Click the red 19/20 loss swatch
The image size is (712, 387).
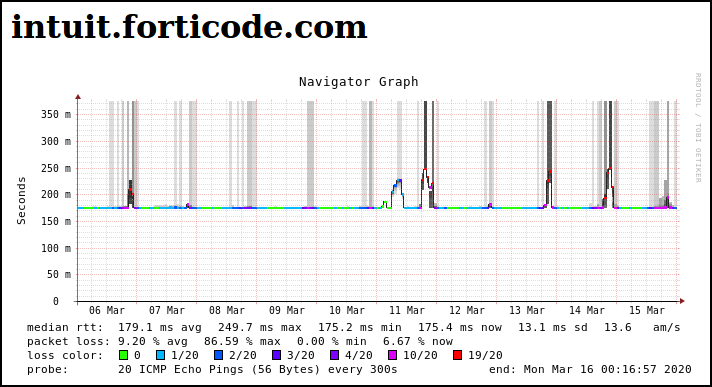(x=458, y=355)
